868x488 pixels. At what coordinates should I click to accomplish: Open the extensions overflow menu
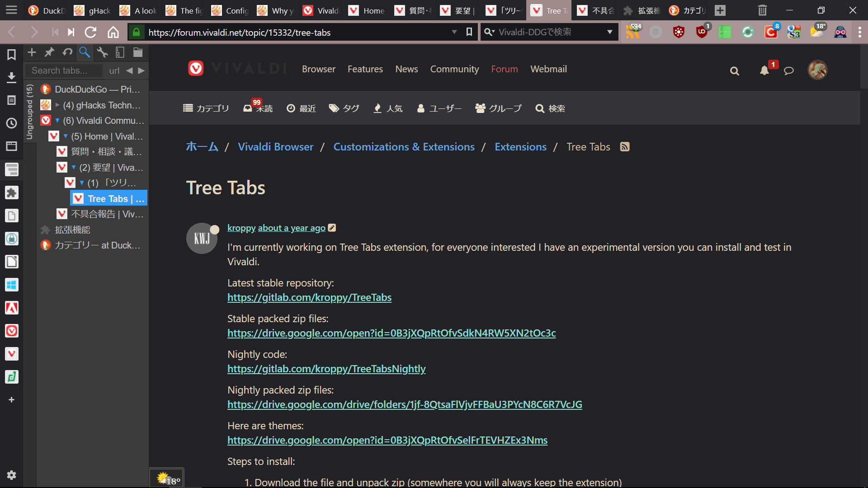point(859,32)
